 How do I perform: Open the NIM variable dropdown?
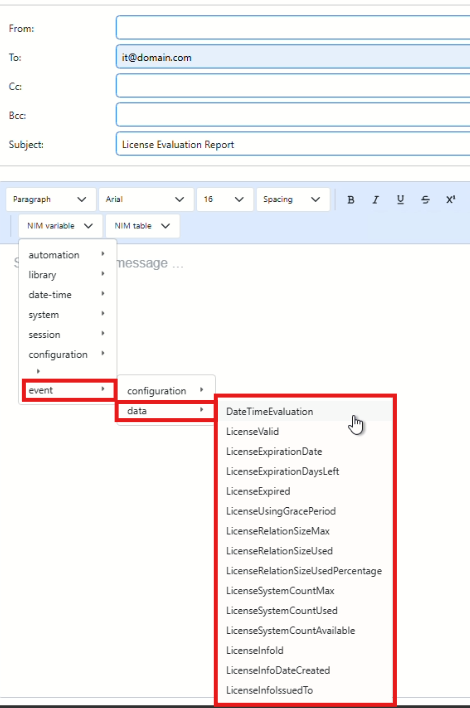tap(59, 226)
